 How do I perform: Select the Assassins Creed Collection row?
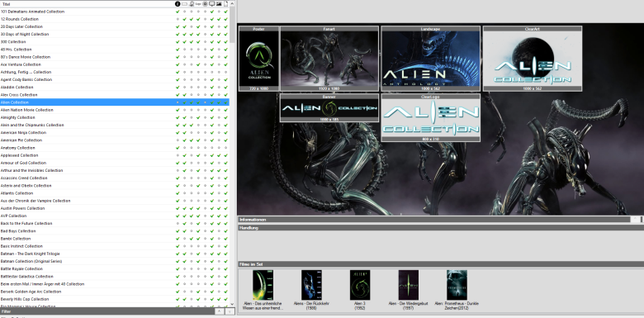(115, 178)
